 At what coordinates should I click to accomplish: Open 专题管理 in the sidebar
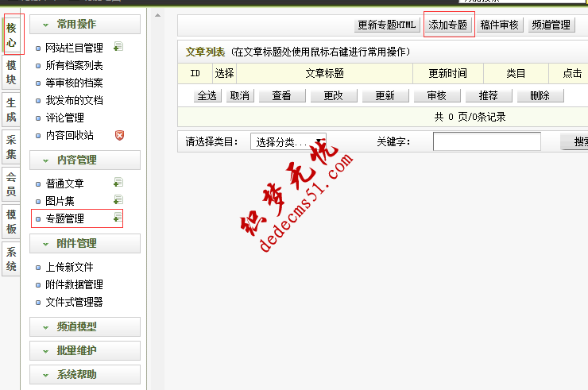pos(65,218)
